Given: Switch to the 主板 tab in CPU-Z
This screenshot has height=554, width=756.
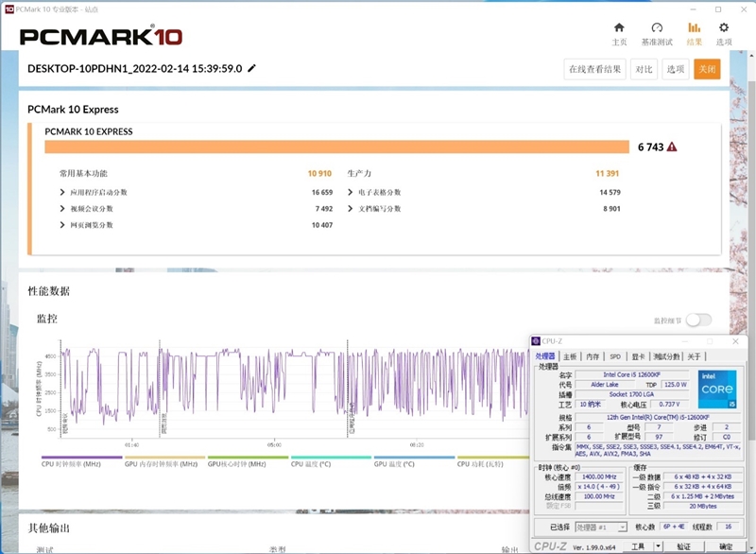Looking at the screenshot, I should coord(570,356).
